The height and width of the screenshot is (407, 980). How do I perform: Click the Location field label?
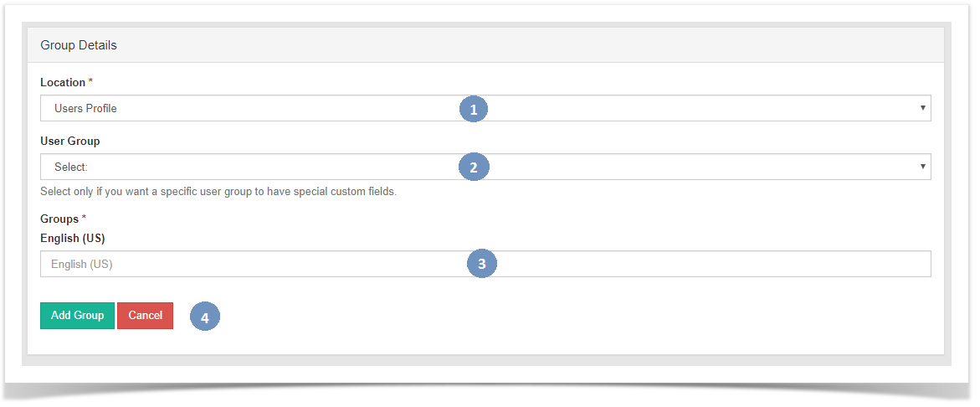coord(63,83)
